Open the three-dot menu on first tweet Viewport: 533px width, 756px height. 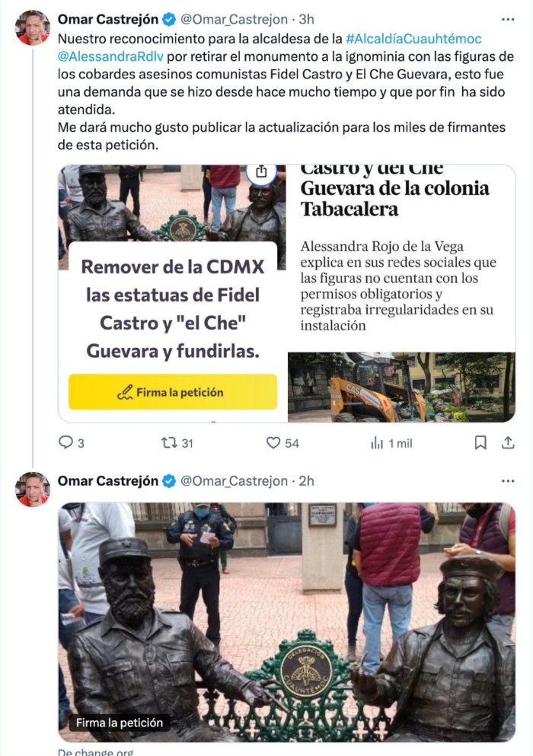click(508, 19)
